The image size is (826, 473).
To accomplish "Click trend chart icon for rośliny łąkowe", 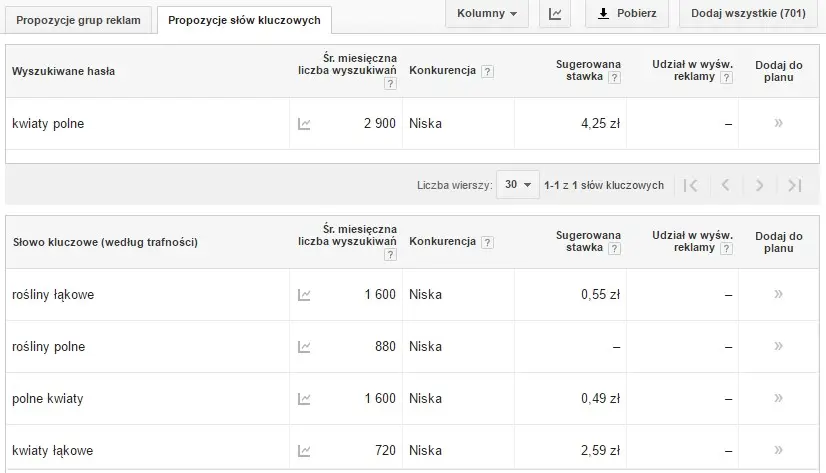I will pyautogui.click(x=304, y=295).
